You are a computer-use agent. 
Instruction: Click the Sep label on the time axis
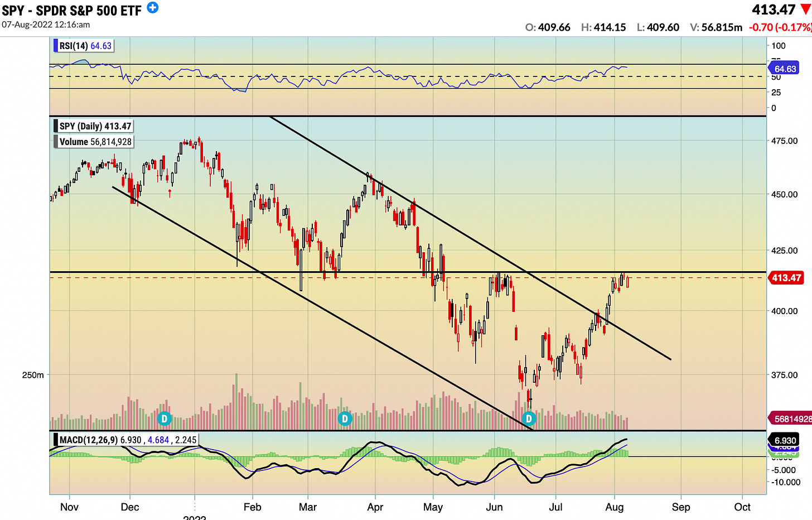[x=681, y=507]
